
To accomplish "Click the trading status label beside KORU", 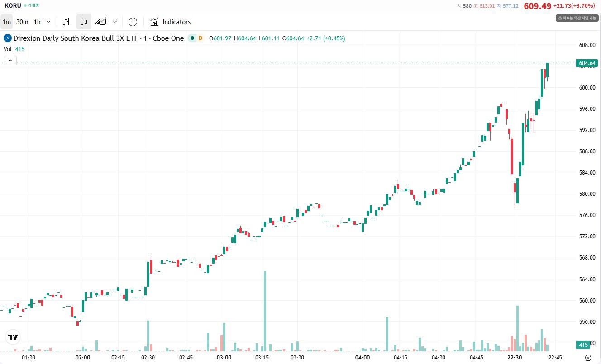I will [31, 6].
